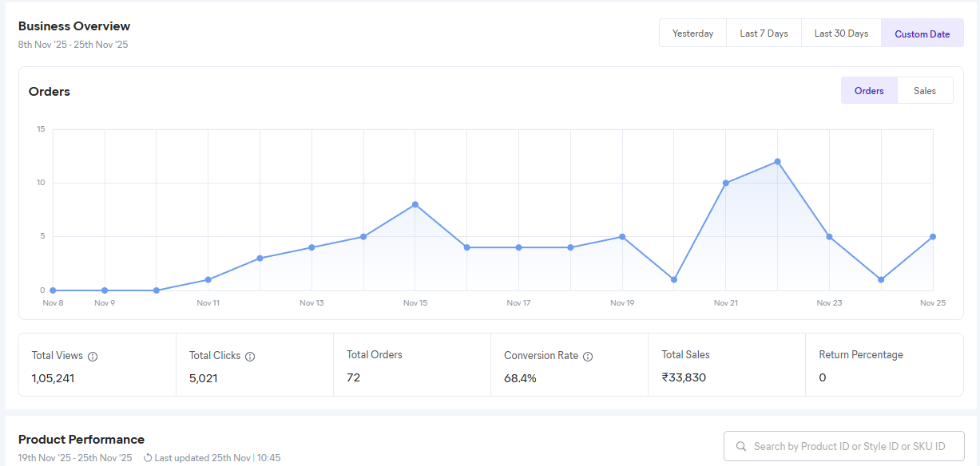Screen dimensions: 980x466
Task: Select the Last 30 Days range
Action: coord(841,34)
